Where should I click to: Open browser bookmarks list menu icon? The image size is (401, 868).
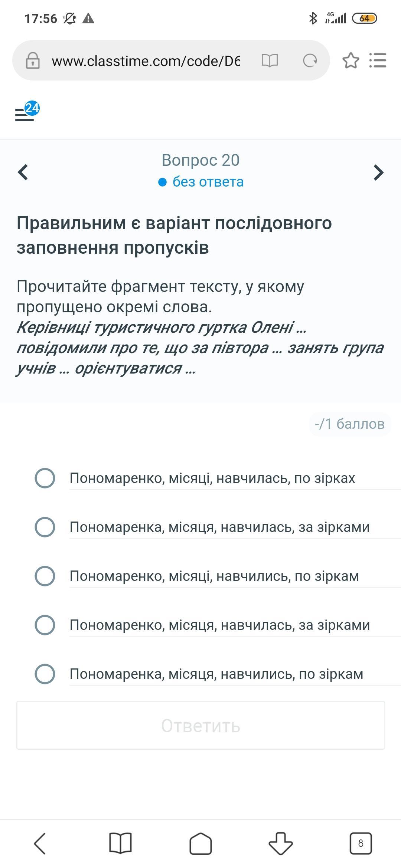click(x=378, y=60)
